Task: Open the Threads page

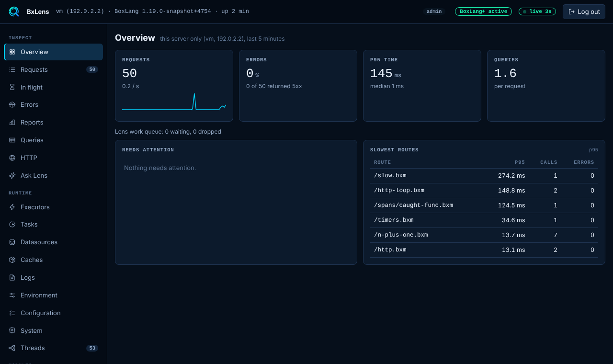Action: [53, 348]
